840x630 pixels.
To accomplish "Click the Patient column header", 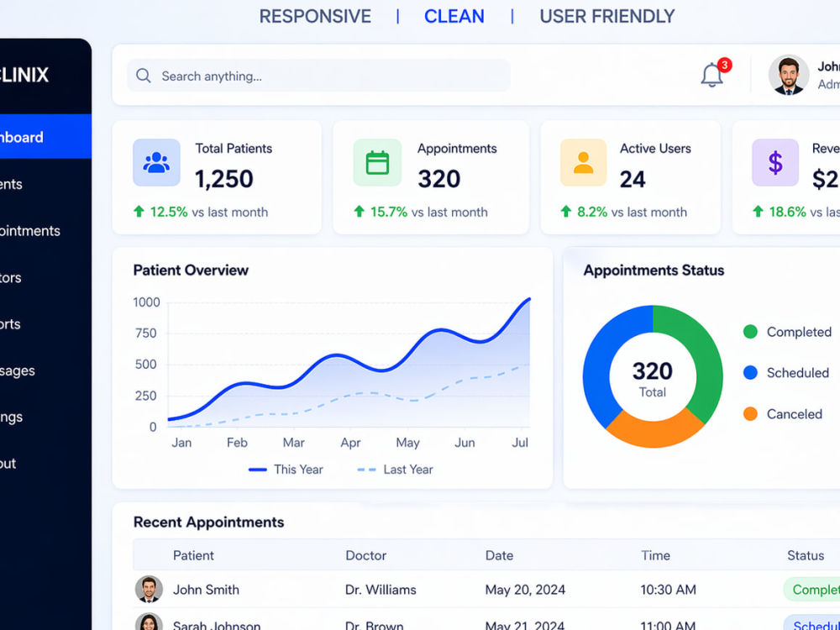I will coord(193,555).
